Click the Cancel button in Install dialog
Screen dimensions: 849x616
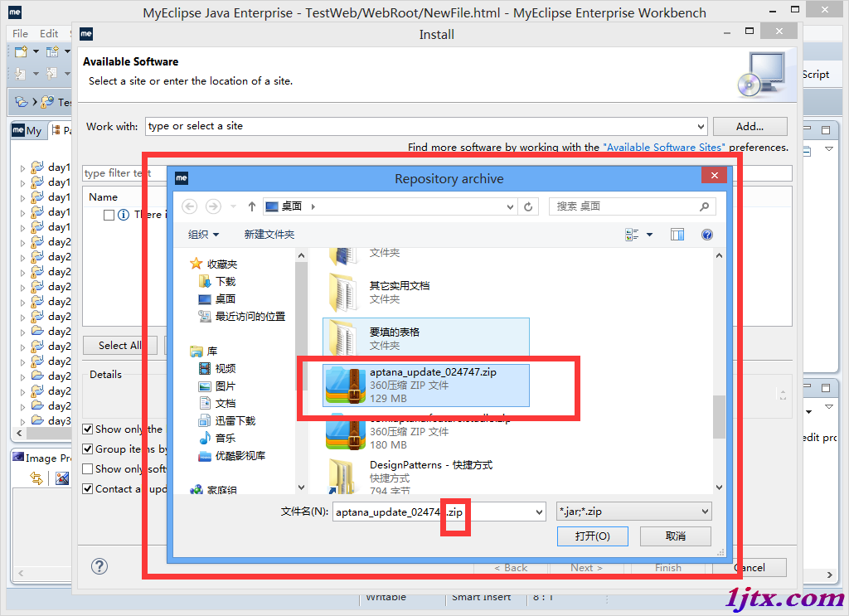750,567
